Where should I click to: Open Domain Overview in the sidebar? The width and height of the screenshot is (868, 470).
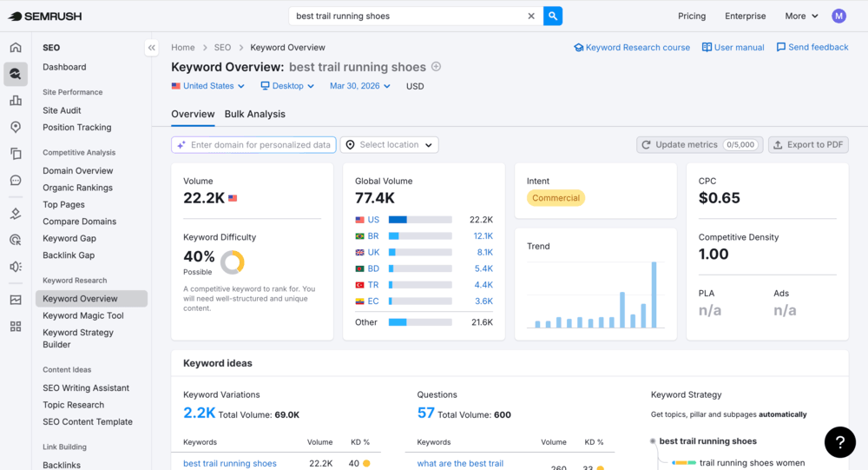coord(78,170)
